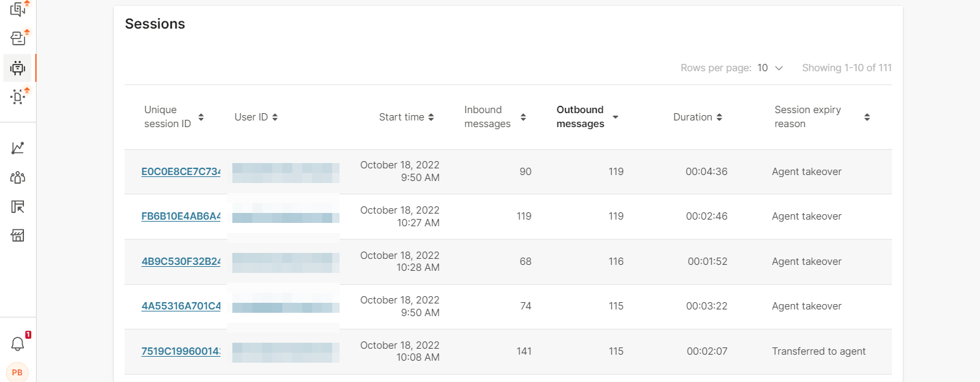Open the message-box icon second in sidebar
The height and width of the screenshot is (382, 980).
[x=18, y=39]
